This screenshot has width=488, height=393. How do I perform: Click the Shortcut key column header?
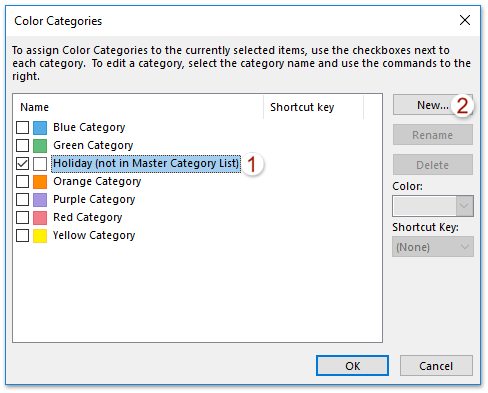tap(313, 107)
